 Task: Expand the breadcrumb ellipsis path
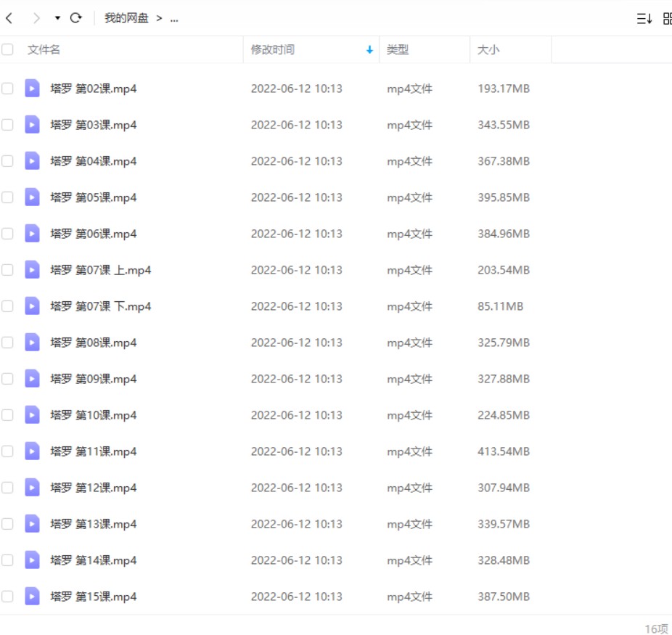point(174,18)
